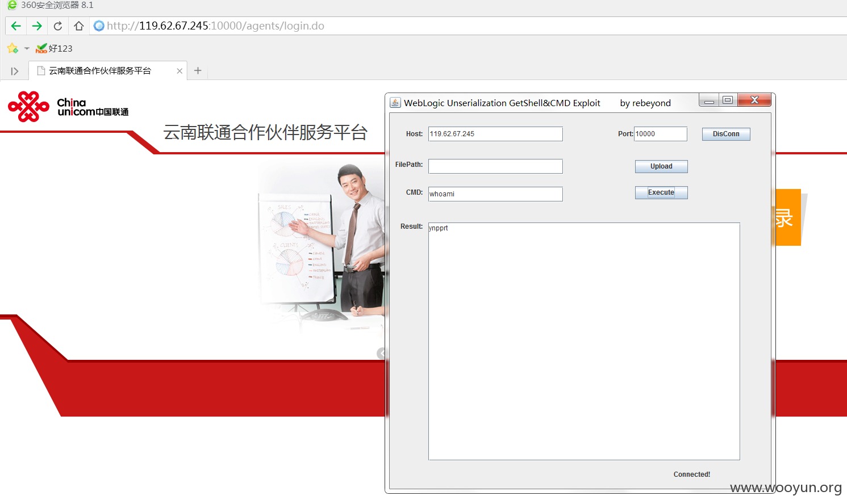The height and width of the screenshot is (504, 847).
Task: Click the DisConn button
Action: [726, 134]
